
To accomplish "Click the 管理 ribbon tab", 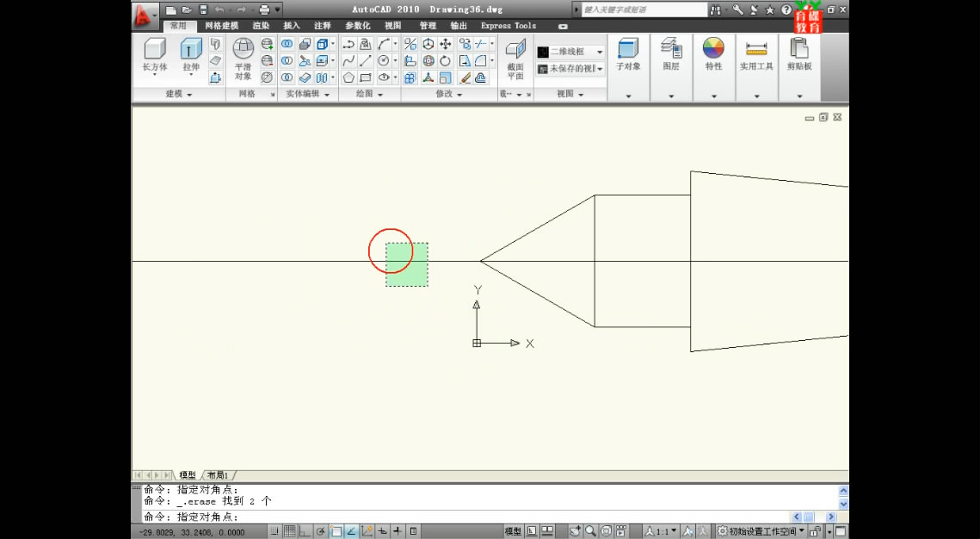I will pos(428,26).
